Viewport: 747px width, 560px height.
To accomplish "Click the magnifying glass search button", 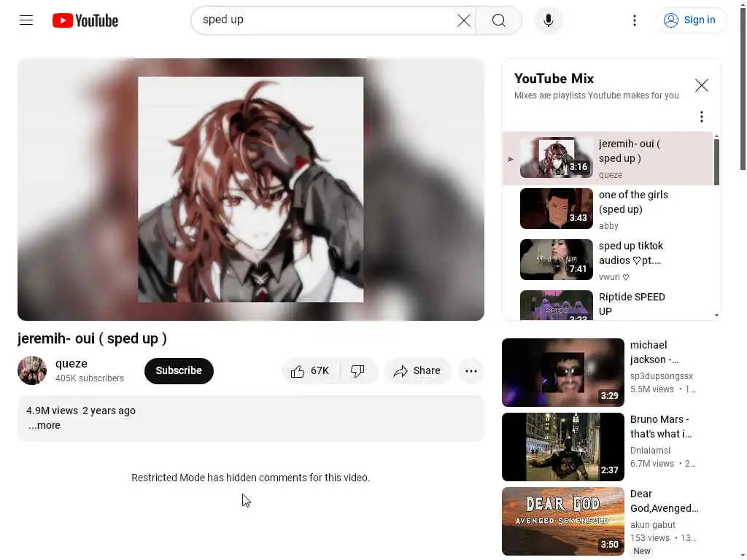I will (499, 20).
